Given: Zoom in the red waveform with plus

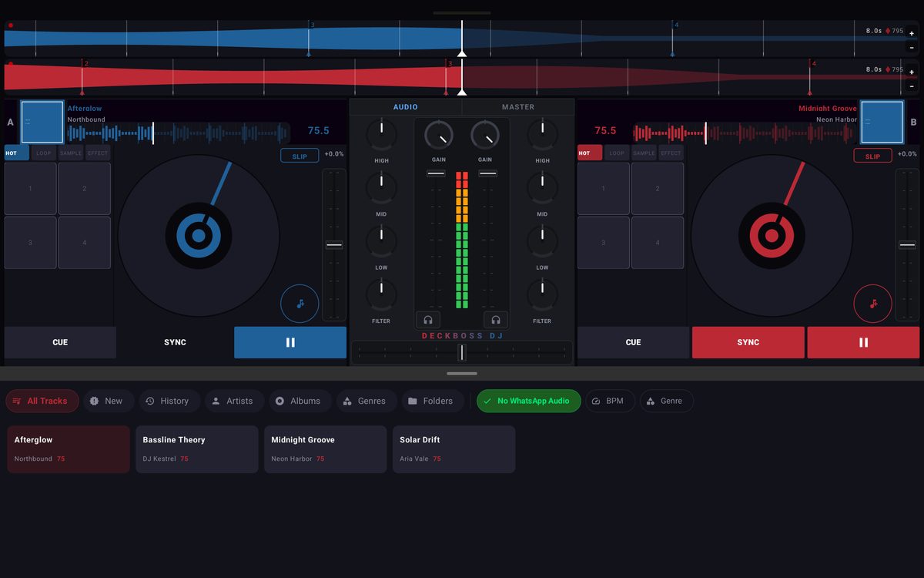Looking at the screenshot, I should 912,72.
